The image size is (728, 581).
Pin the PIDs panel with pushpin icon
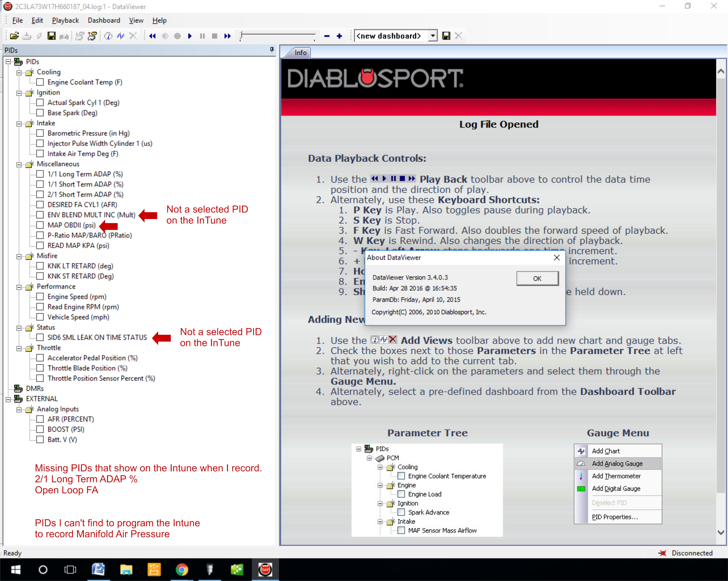click(272, 50)
